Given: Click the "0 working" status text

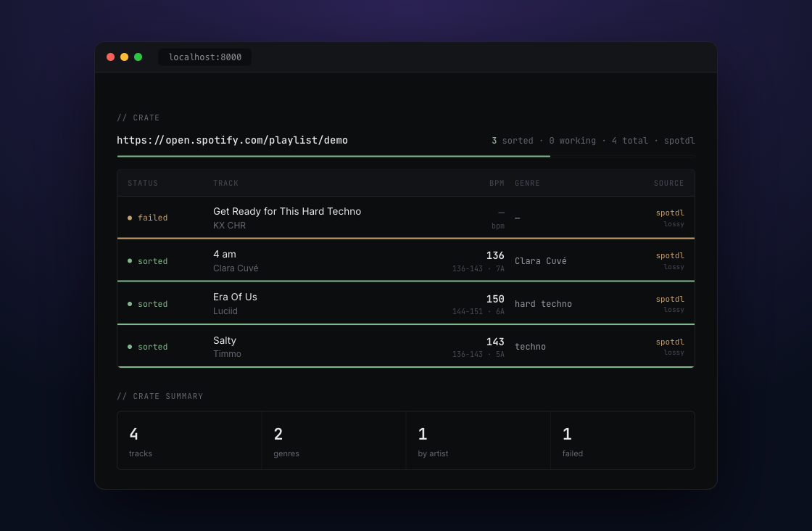Looking at the screenshot, I should pyautogui.click(x=572, y=141).
